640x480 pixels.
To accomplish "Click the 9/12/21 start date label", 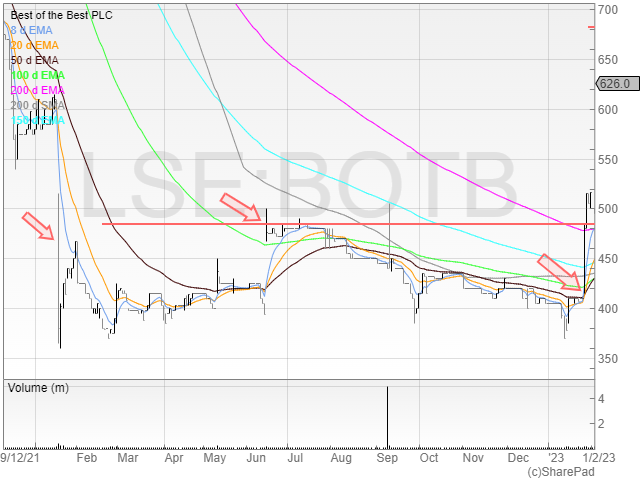I will [20, 458].
